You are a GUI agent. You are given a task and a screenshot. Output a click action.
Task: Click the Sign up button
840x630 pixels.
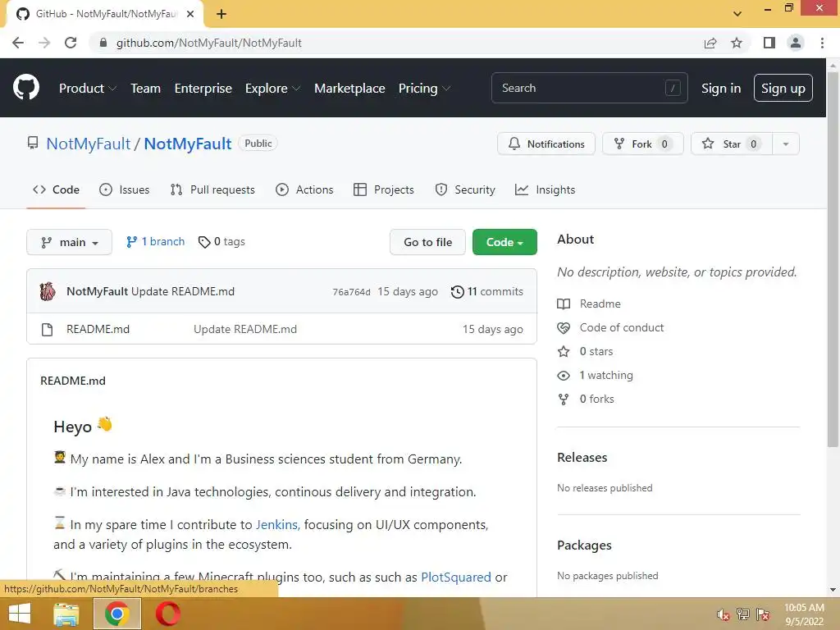[x=783, y=88]
